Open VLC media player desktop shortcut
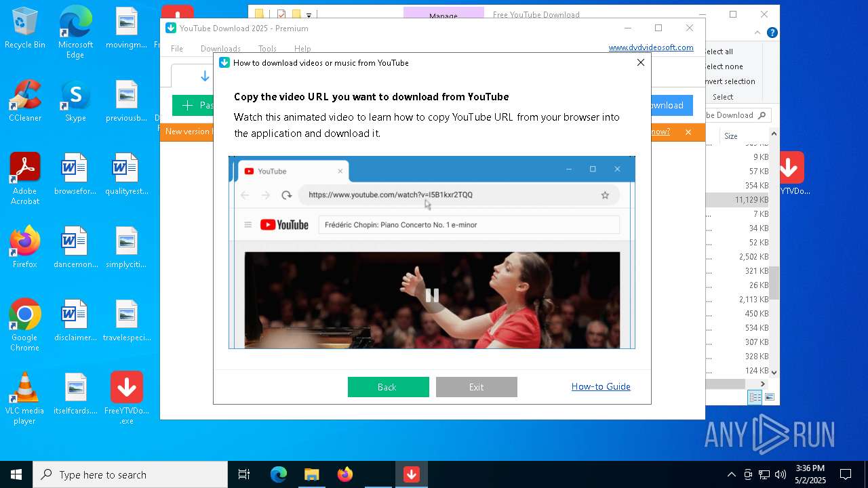 point(25,399)
